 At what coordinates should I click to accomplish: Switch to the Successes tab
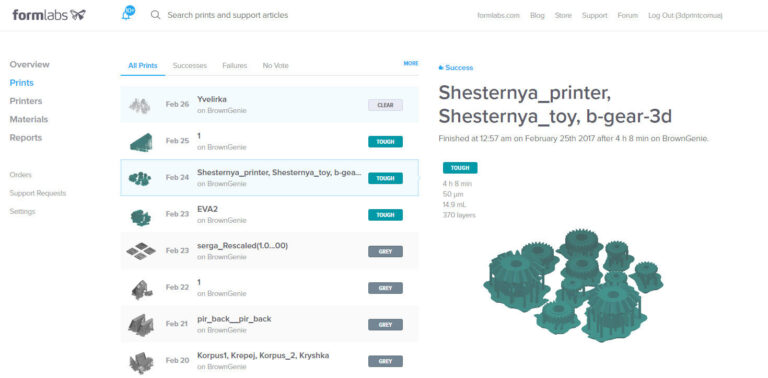(190, 66)
